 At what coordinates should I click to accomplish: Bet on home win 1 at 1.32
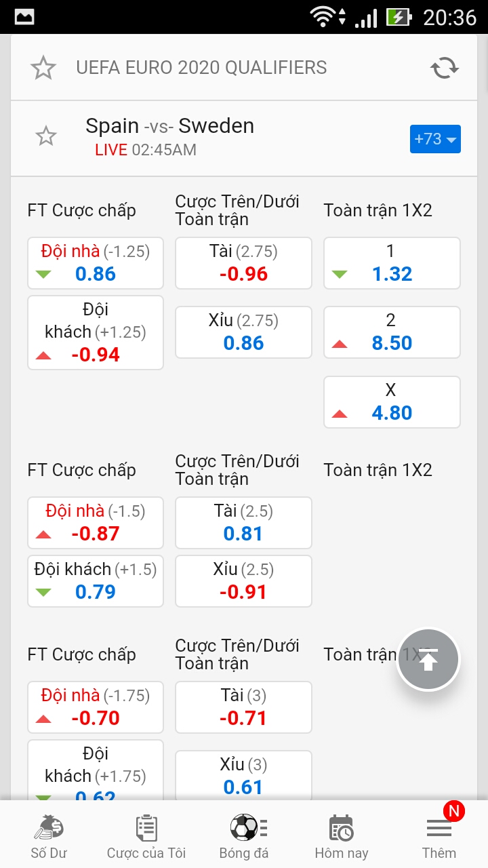point(392,263)
